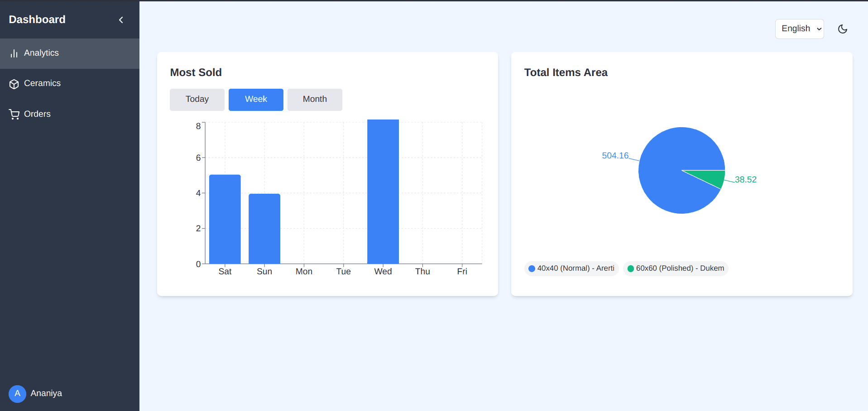Toggle dark mode with the moon icon

[842, 29]
